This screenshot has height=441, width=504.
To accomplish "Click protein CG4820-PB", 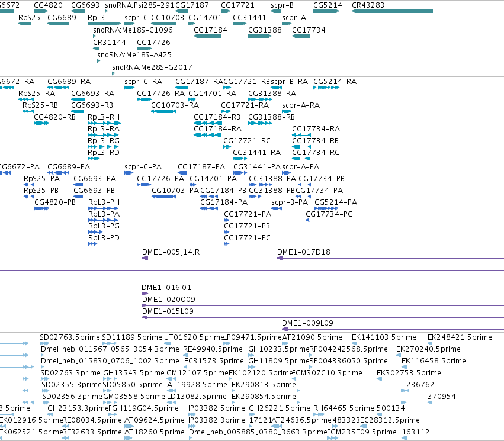I will click(x=42, y=208).
